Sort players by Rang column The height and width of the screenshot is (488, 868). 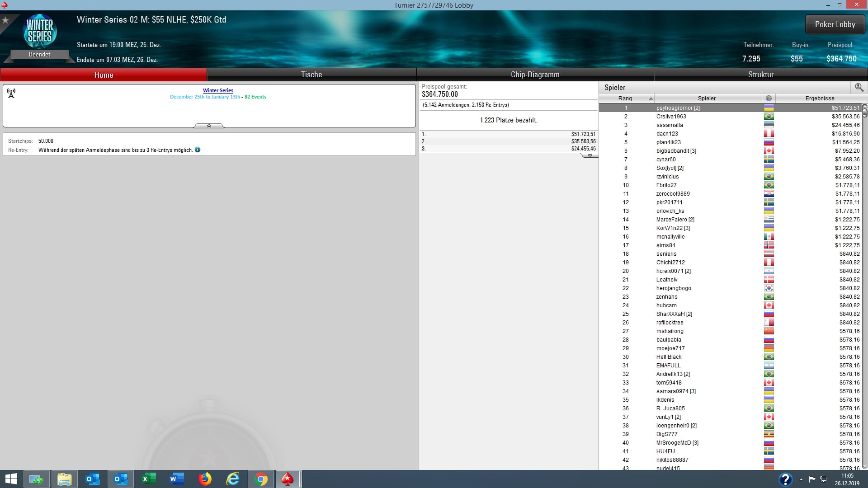point(626,99)
